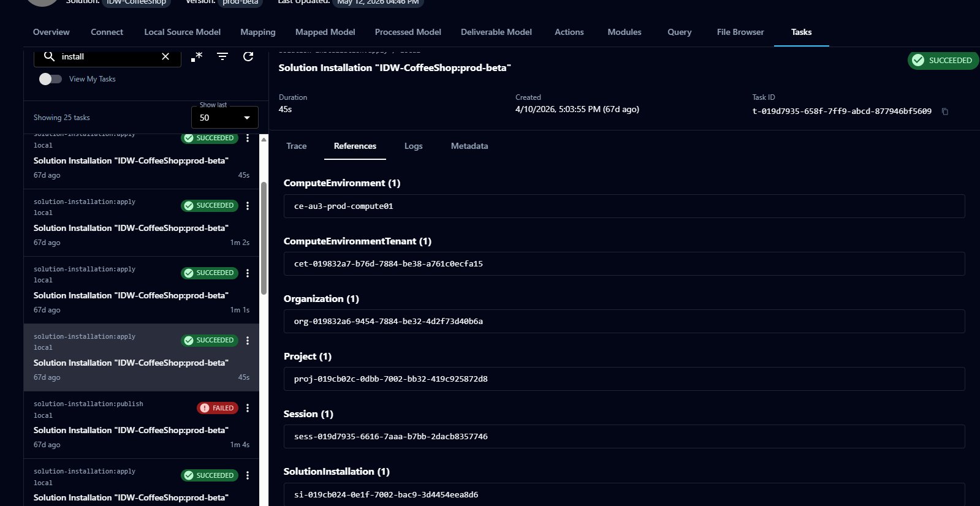This screenshot has height=506, width=980.
Task: Click into the task search field
Action: [x=107, y=56]
